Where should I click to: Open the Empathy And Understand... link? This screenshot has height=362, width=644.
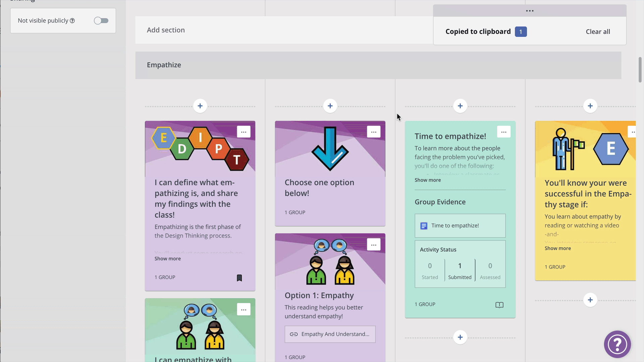pos(330,334)
